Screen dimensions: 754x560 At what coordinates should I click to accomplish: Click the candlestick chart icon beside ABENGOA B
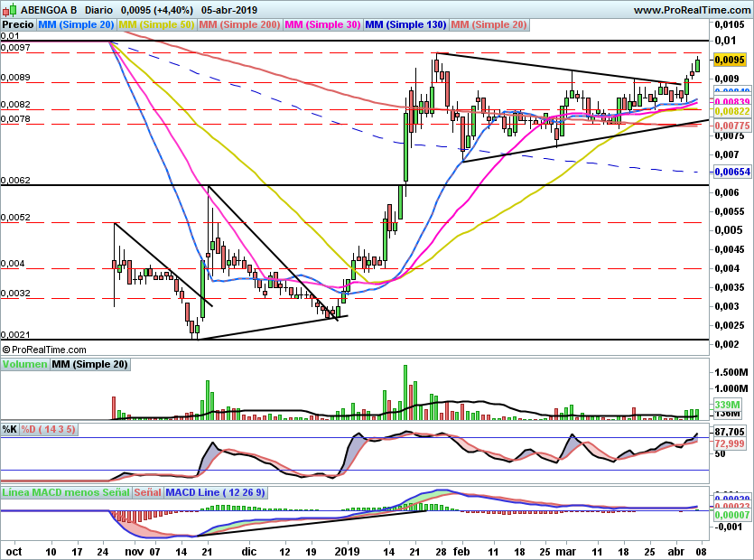pyautogui.click(x=9, y=9)
